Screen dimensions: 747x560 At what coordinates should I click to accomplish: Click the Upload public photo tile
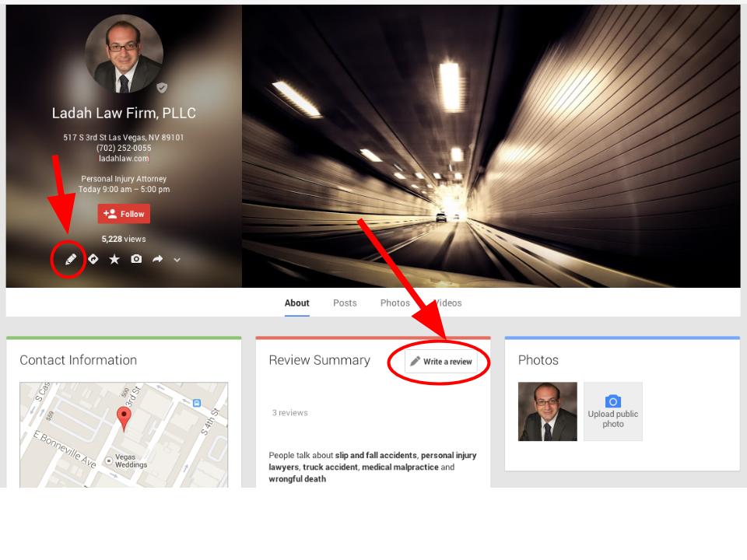tap(612, 411)
